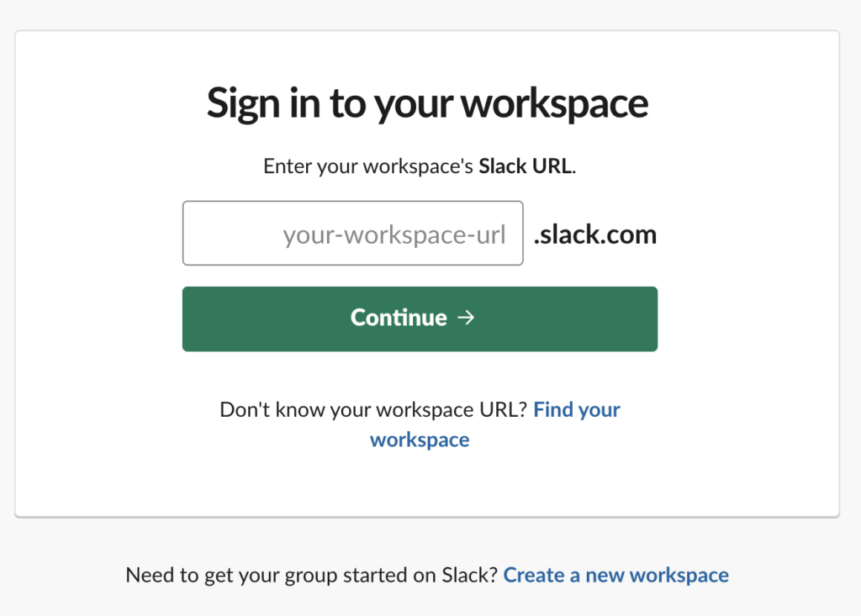Open the "Find your workspace" link
This screenshot has width=861, height=616.
tap(576, 410)
